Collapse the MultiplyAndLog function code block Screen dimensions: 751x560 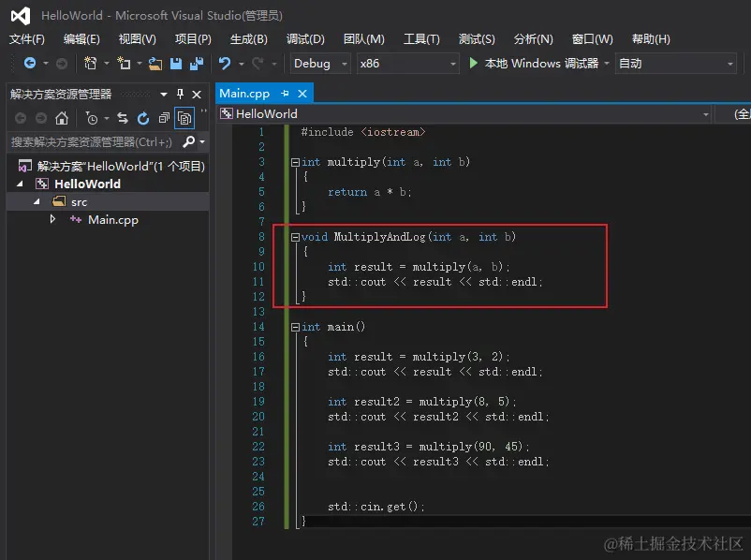click(295, 237)
